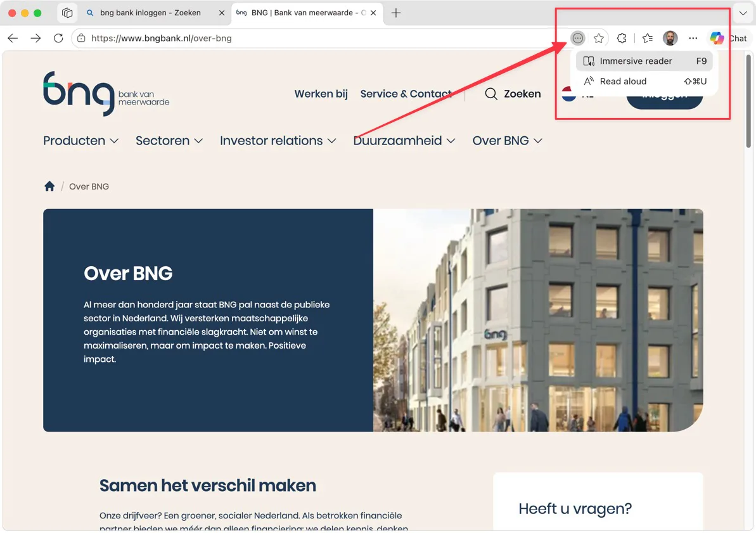Click the BNG bank van meerwaarde logo
The height and width of the screenshot is (533, 756).
[106, 94]
